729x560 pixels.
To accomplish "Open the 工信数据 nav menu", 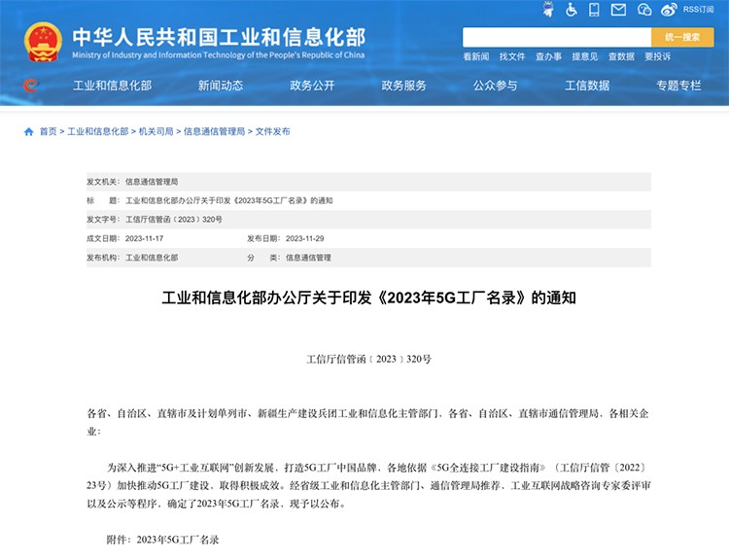I will pos(587,86).
